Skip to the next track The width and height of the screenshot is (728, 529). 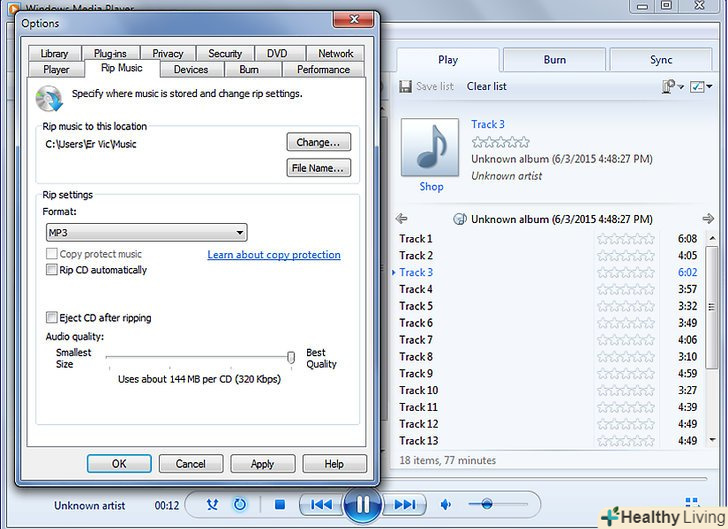[x=404, y=504]
